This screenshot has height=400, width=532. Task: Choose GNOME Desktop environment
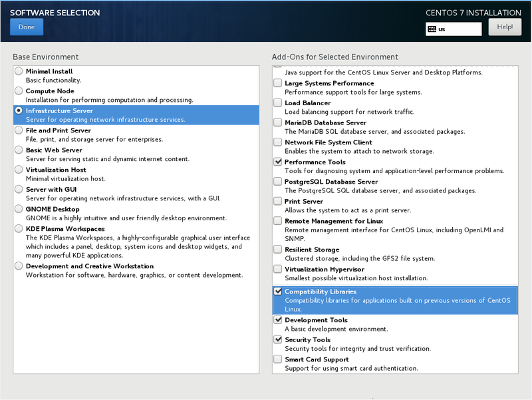point(19,210)
